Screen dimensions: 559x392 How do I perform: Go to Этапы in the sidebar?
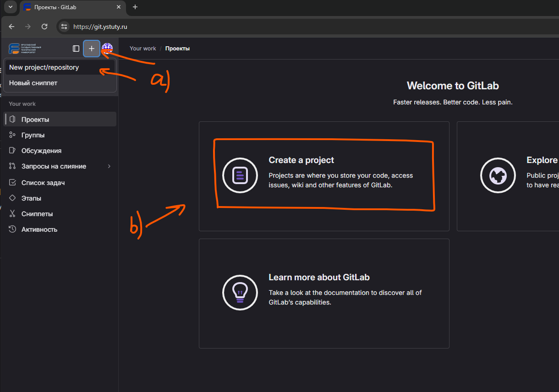click(x=60, y=198)
